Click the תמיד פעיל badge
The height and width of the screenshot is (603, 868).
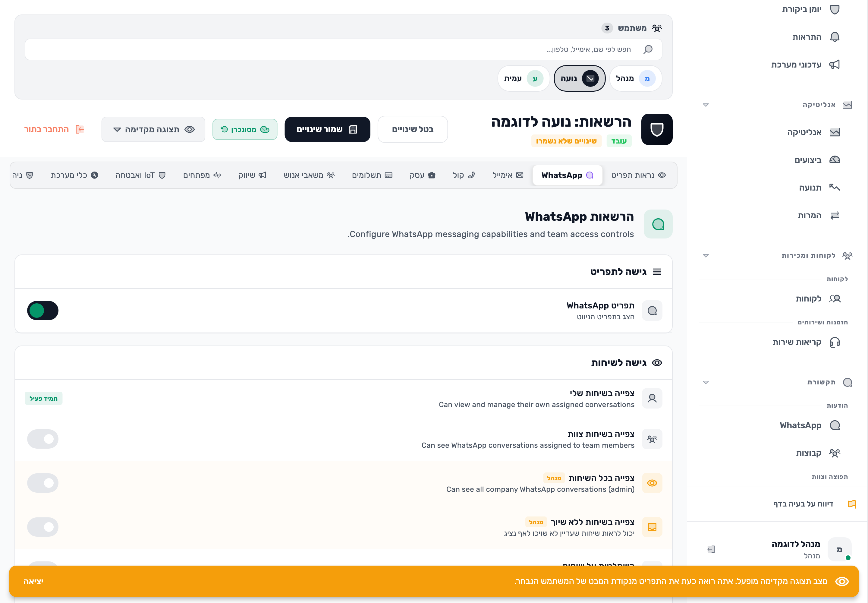point(43,399)
